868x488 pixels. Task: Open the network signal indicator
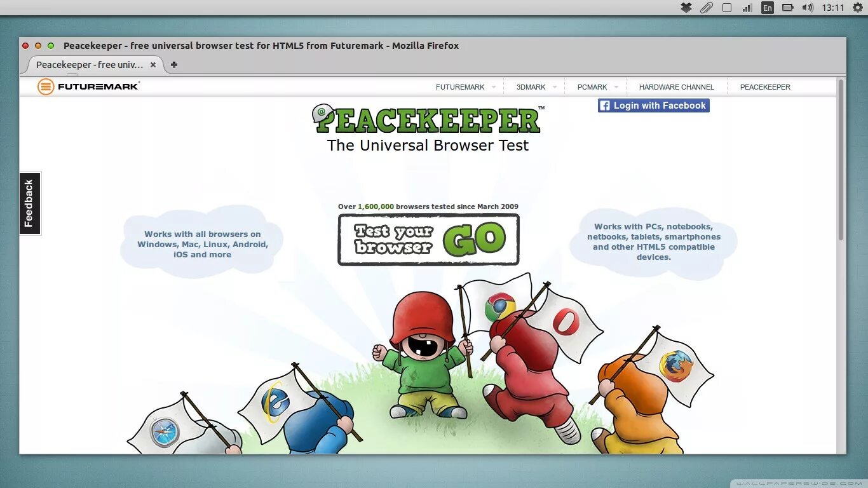coord(747,8)
